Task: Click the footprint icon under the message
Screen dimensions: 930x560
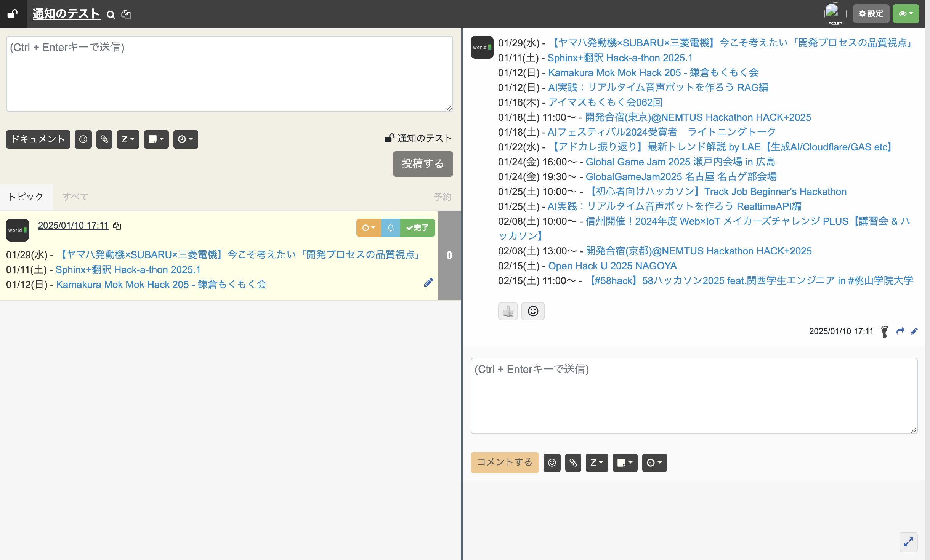Action: pyautogui.click(x=885, y=331)
